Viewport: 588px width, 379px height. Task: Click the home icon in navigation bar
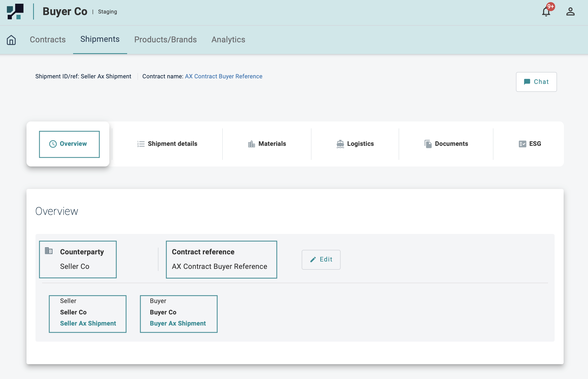11,40
